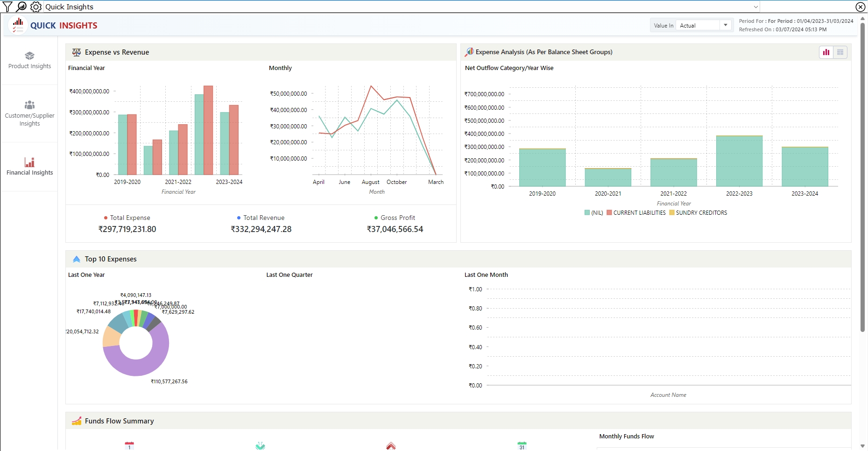
Task: Click the vertical scrollbar down arrow
Action: click(x=862, y=446)
